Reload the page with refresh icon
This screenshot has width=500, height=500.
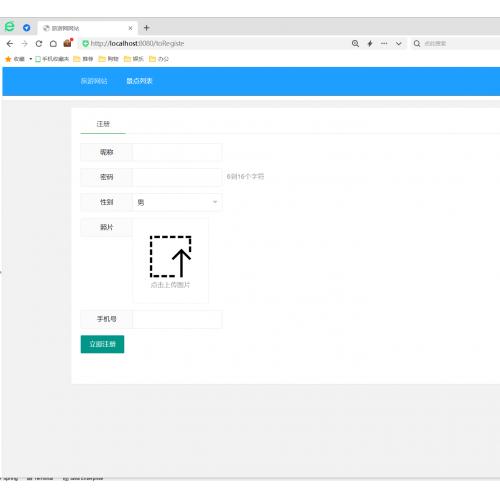[39, 44]
